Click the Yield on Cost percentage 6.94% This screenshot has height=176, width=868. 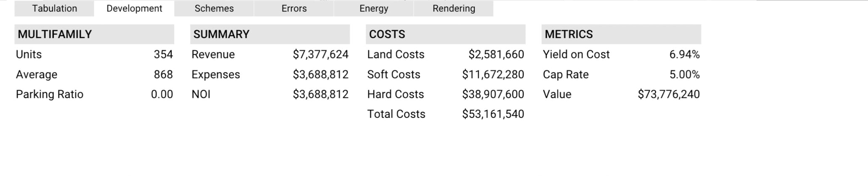pyautogui.click(x=684, y=54)
